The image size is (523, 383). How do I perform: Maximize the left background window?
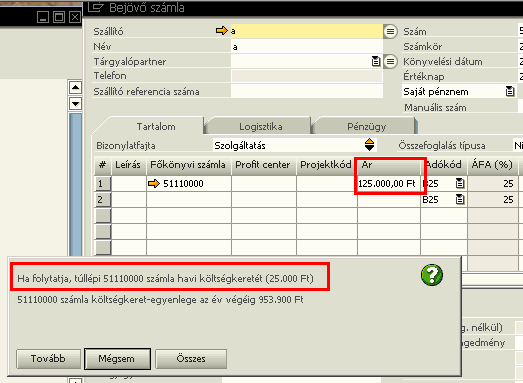coord(59,17)
